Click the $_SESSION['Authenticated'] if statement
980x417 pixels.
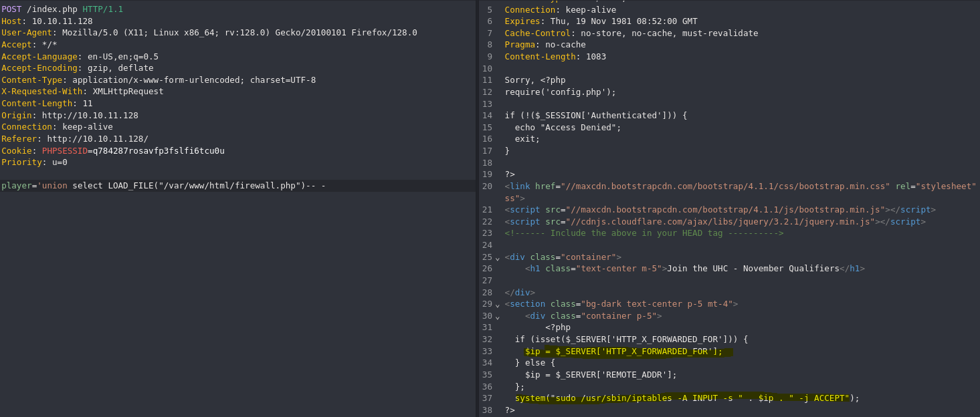(x=596, y=116)
